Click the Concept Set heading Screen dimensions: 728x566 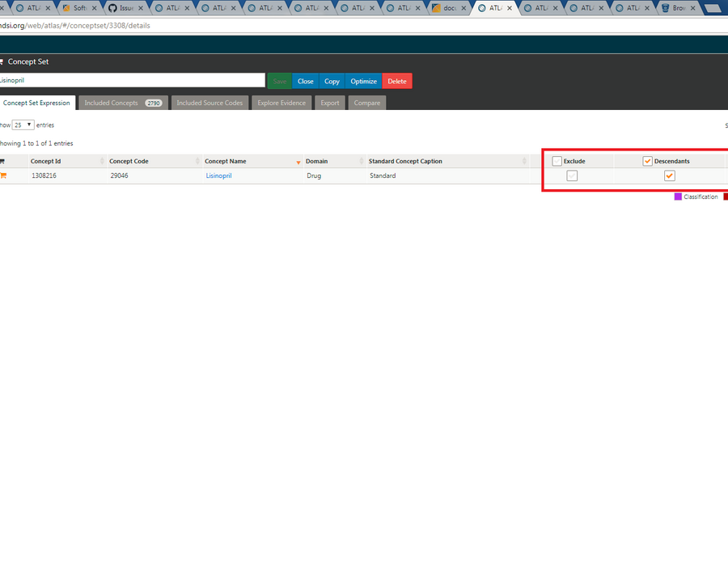pos(28,61)
